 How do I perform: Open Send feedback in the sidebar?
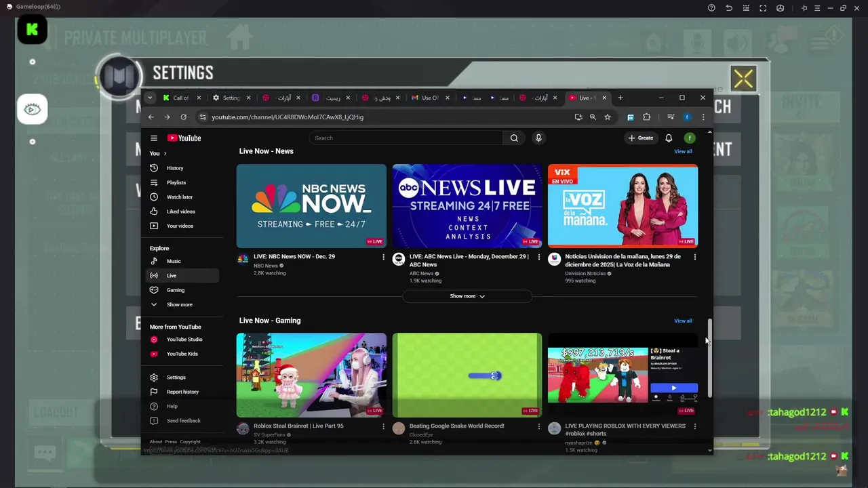coord(182,421)
